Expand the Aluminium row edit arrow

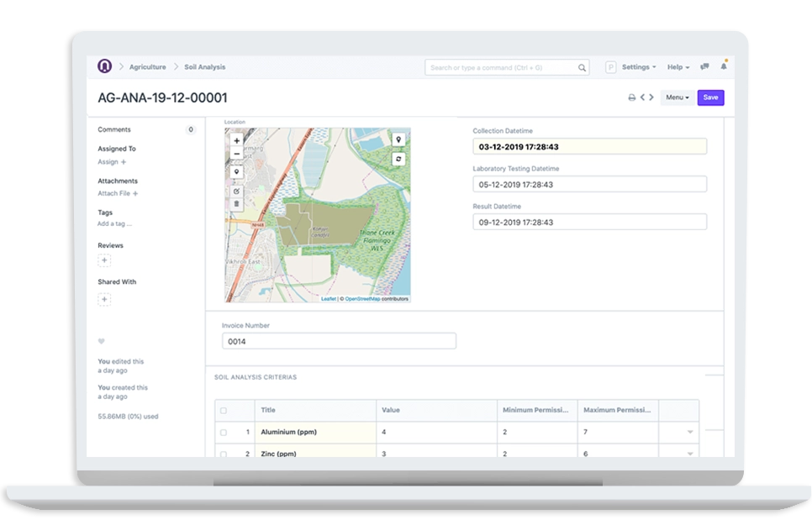click(690, 432)
